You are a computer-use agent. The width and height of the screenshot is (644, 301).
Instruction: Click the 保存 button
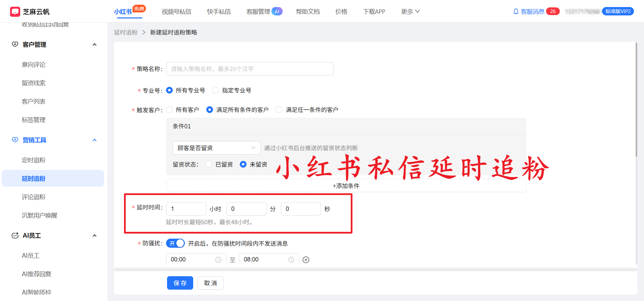[x=180, y=283]
